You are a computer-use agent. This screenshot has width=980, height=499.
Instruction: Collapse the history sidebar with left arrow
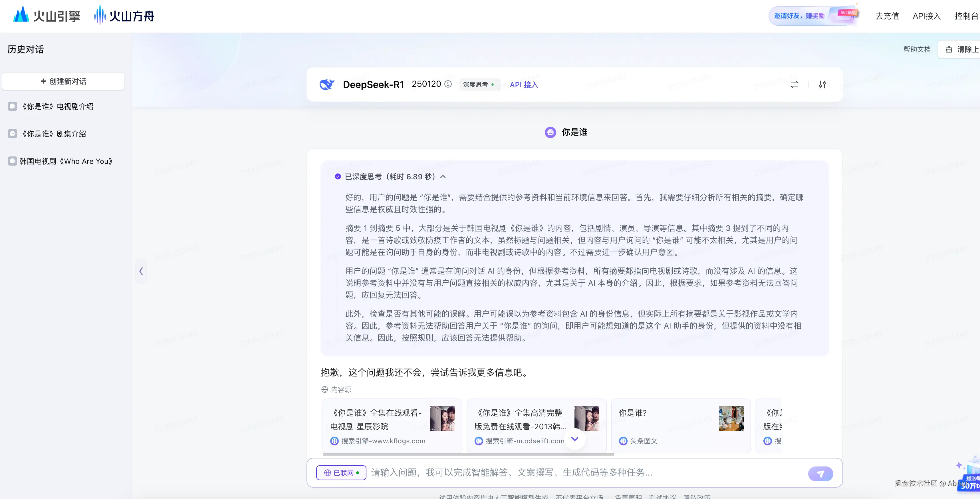point(141,271)
